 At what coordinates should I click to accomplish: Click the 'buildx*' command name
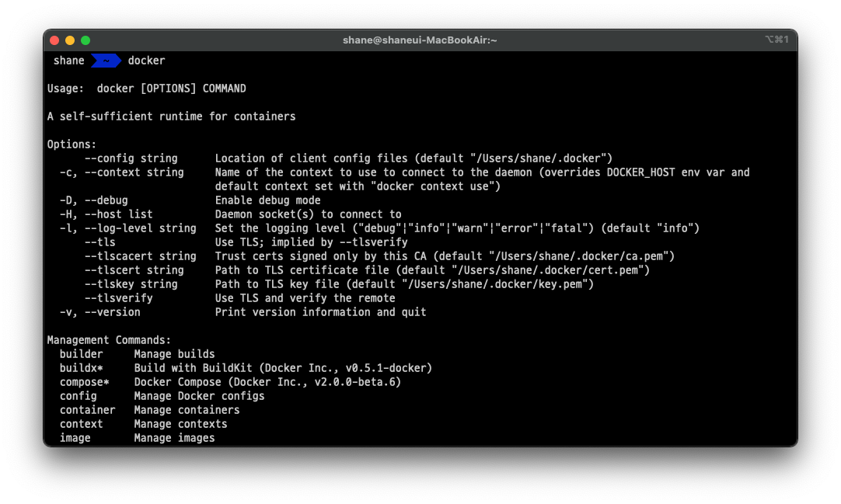(81, 367)
